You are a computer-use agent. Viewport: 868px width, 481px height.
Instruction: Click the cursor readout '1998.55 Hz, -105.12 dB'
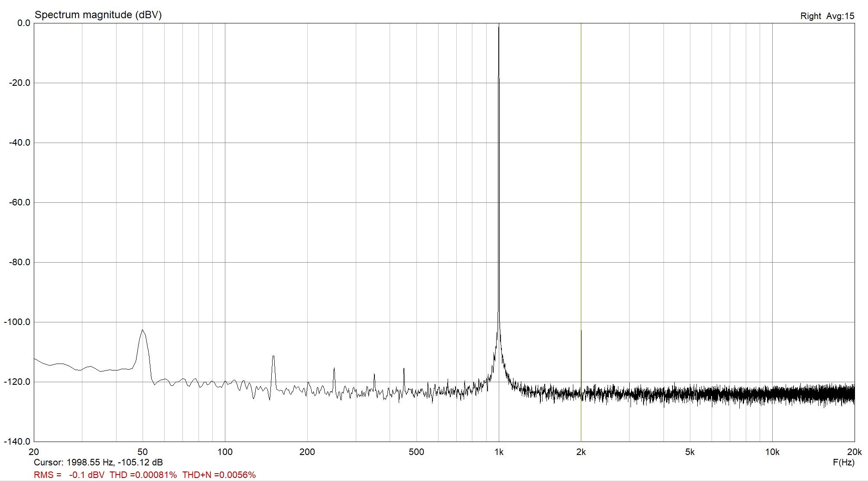pyautogui.click(x=114, y=462)
